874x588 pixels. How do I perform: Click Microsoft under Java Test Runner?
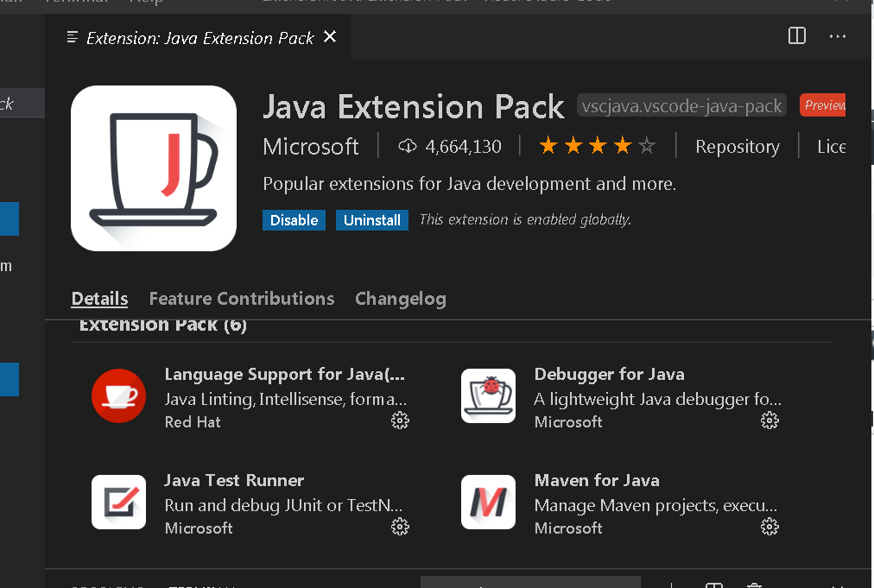[199, 528]
